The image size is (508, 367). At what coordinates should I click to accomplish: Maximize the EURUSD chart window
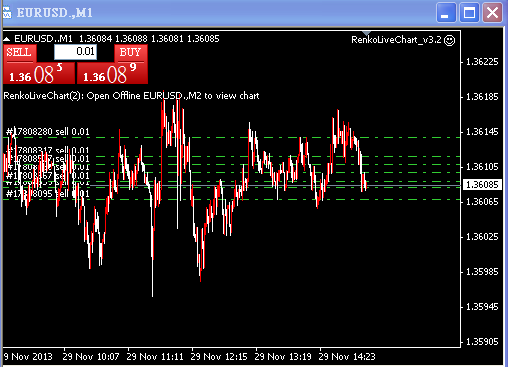click(469, 13)
